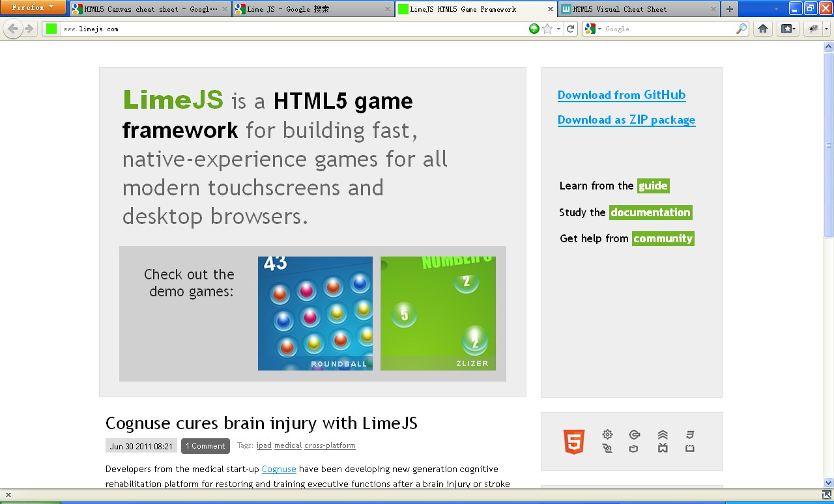Reload the current page
The height and width of the screenshot is (504, 834).
[x=571, y=29]
